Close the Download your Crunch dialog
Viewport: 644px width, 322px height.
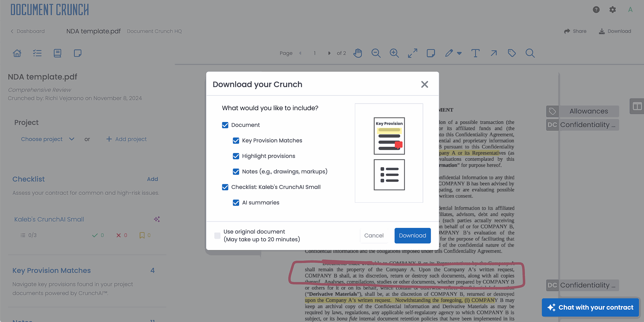(425, 84)
